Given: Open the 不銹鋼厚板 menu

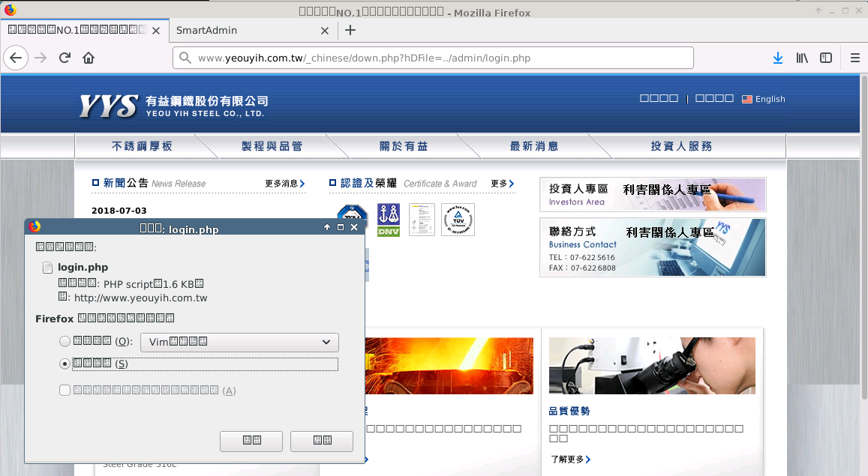Looking at the screenshot, I should pos(143,146).
